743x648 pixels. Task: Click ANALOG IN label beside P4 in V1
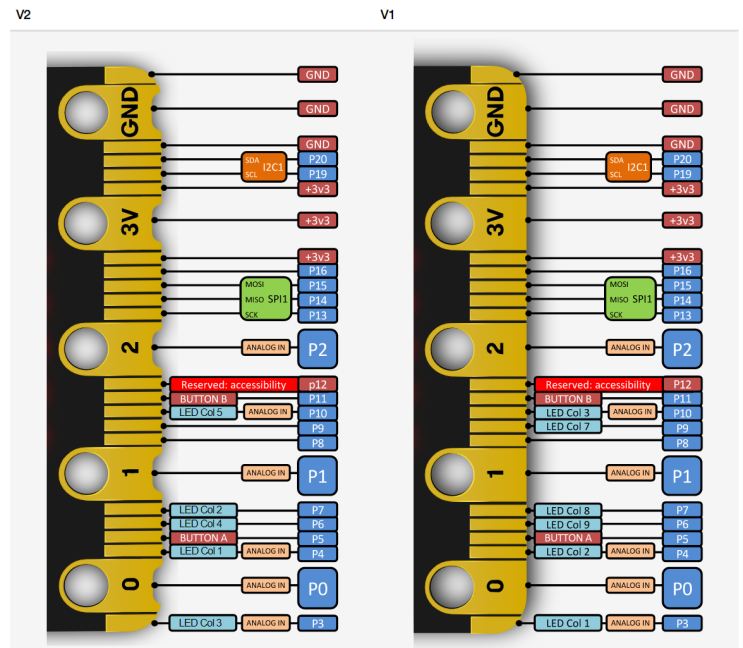(x=630, y=551)
